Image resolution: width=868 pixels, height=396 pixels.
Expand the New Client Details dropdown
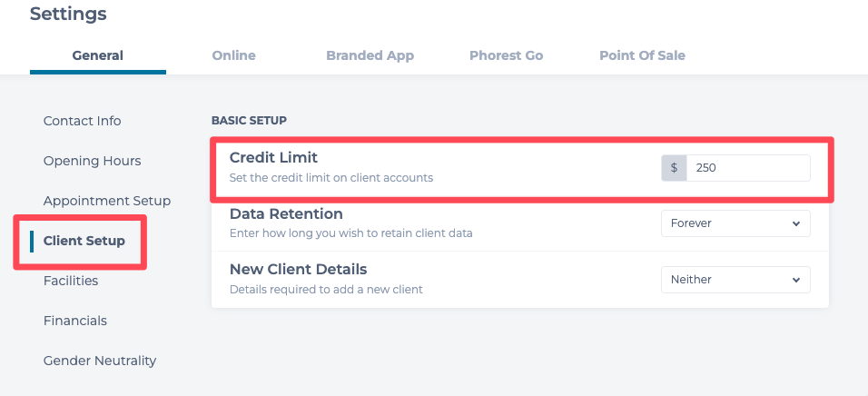[x=735, y=280]
